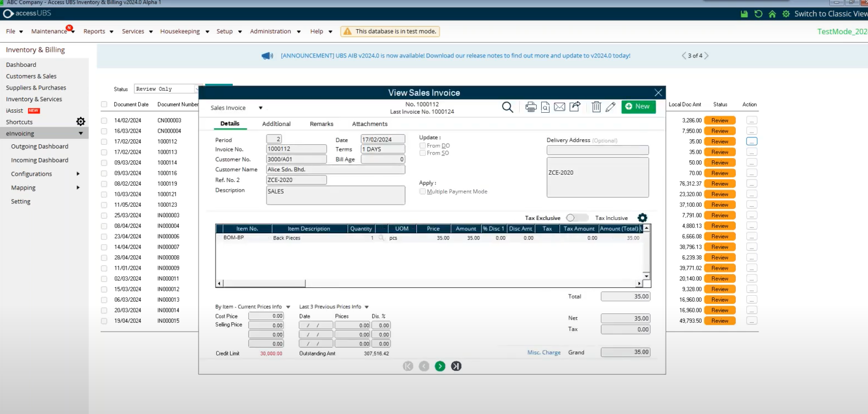Open the Sales Invoice type dropdown
Viewport: 868px width, 414px height.
(x=260, y=108)
